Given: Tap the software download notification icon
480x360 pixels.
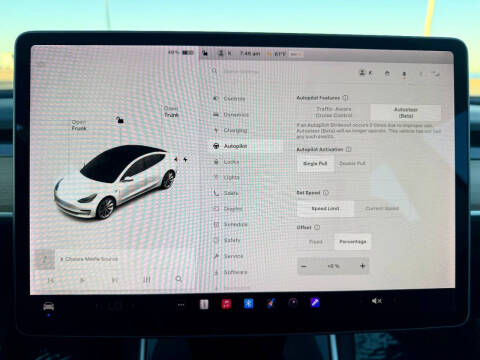Looking at the screenshot, I should (404, 74).
